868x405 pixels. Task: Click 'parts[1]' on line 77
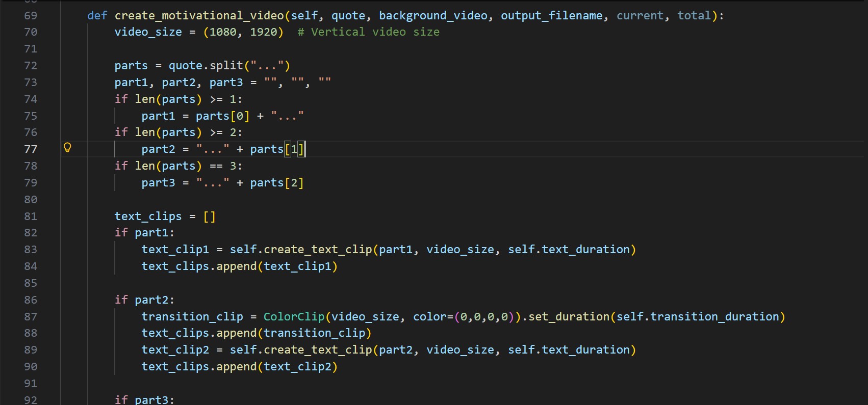(x=277, y=149)
